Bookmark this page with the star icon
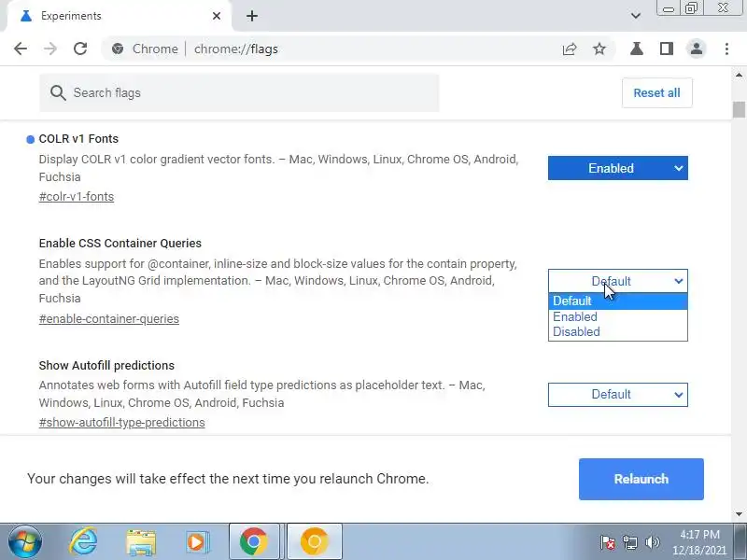The width and height of the screenshot is (747, 560). (x=599, y=49)
